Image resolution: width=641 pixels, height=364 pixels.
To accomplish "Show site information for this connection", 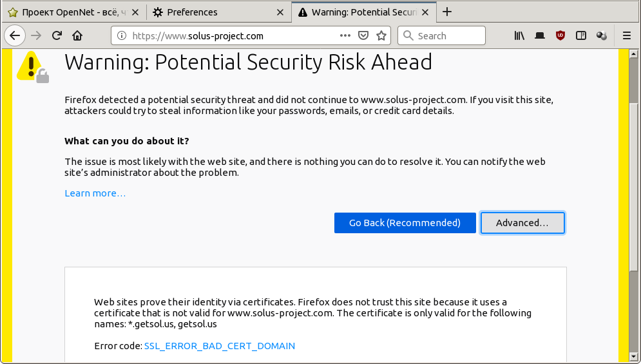I will (x=121, y=36).
